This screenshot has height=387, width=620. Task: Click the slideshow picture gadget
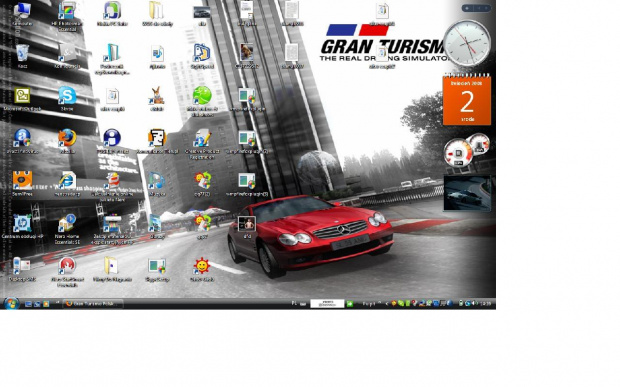coord(467,193)
